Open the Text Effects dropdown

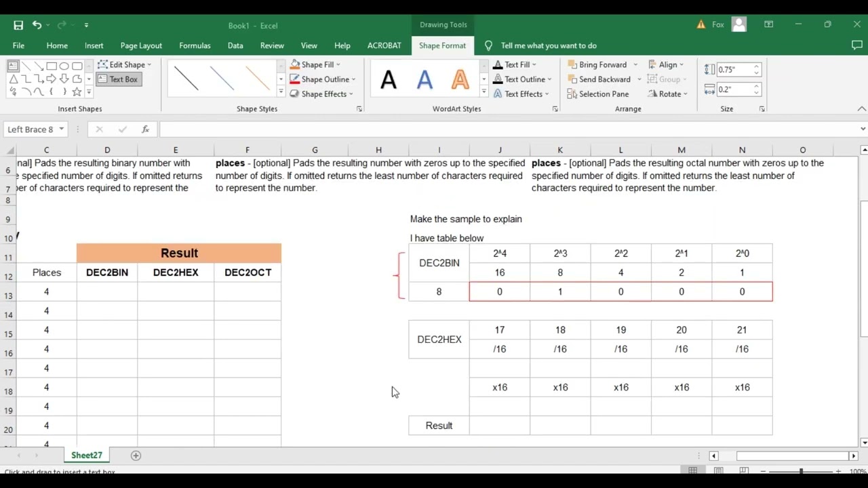tap(521, 94)
